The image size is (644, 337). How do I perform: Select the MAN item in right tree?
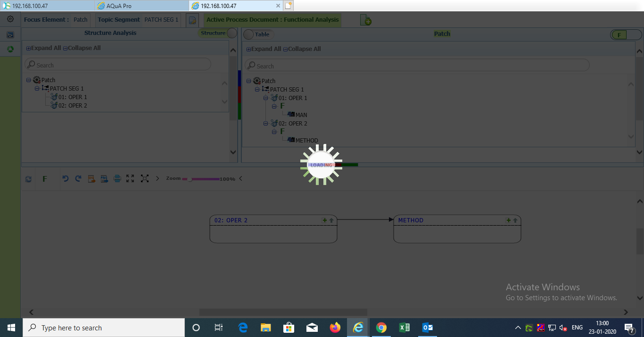coord(301,115)
